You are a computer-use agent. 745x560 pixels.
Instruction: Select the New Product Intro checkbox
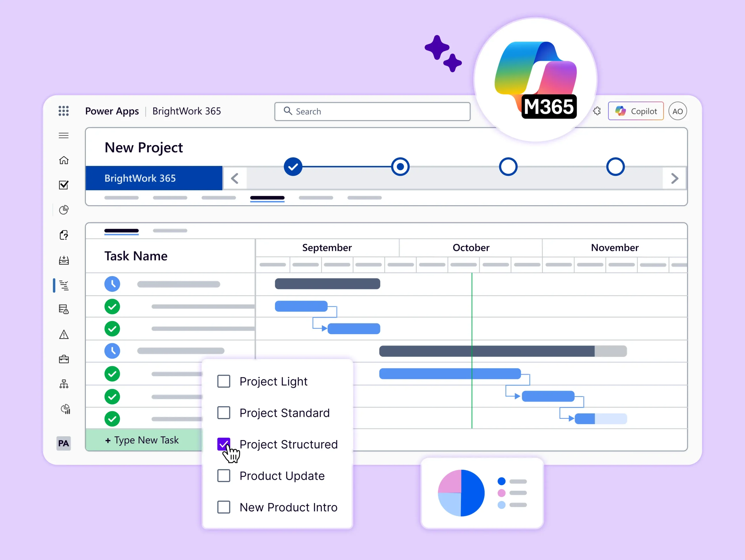coord(223,507)
